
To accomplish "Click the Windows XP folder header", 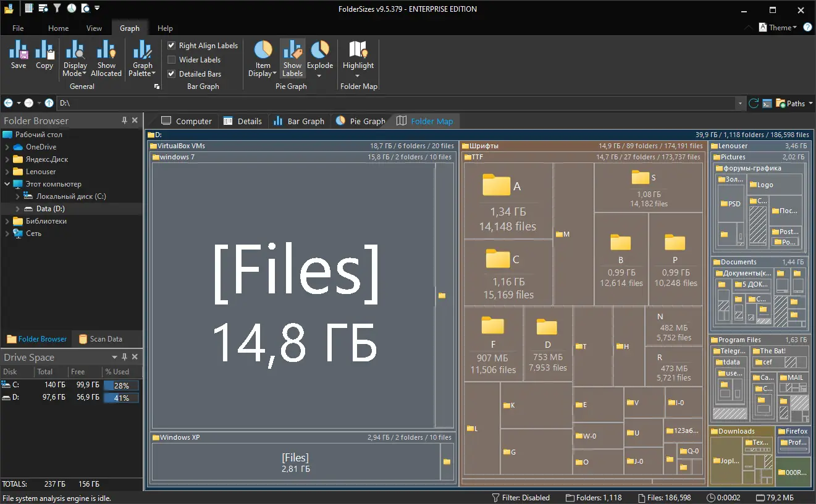I will (x=303, y=437).
